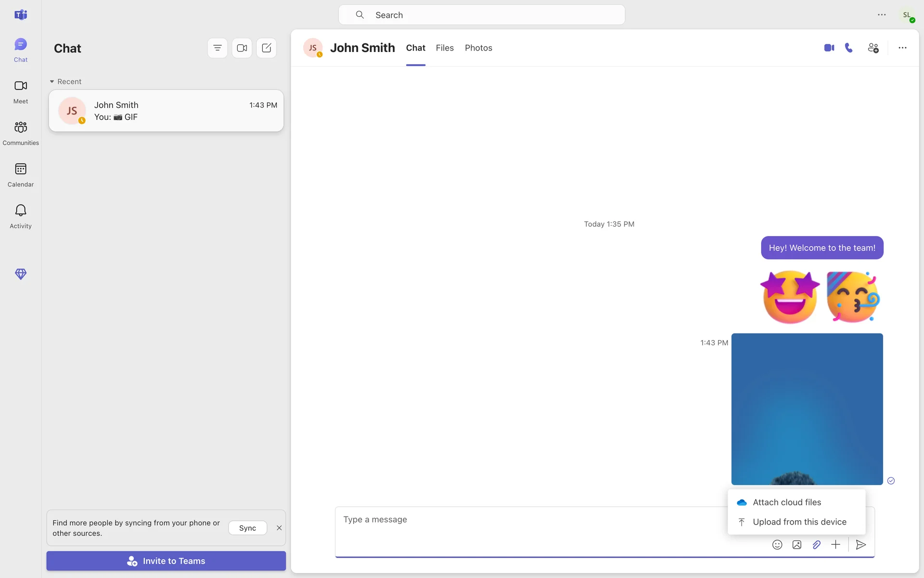The width and height of the screenshot is (924, 578).
Task: Open Communities from the left sidebar
Action: [21, 132]
